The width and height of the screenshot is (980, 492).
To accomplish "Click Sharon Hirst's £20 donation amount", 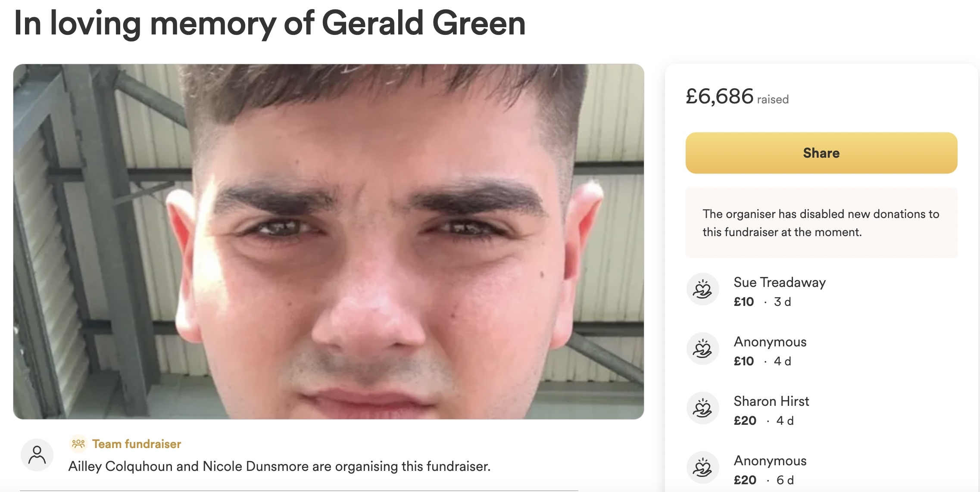I will point(745,420).
